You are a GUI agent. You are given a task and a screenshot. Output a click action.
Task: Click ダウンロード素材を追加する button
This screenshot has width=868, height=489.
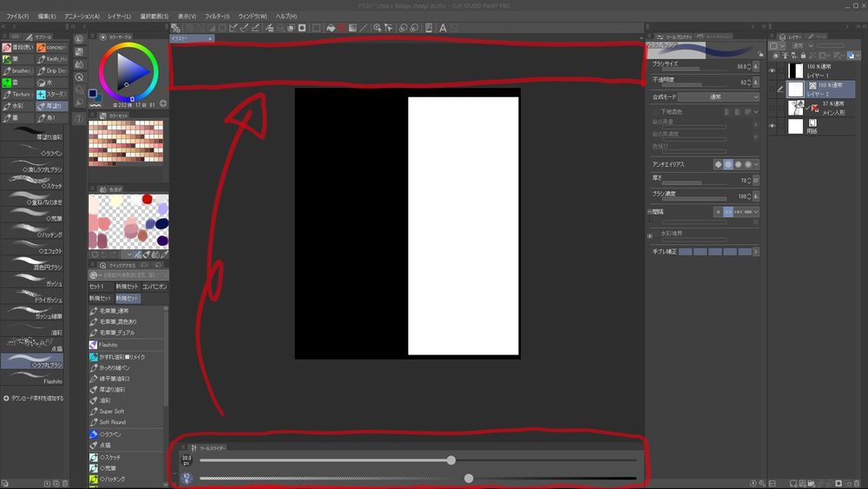pos(33,398)
